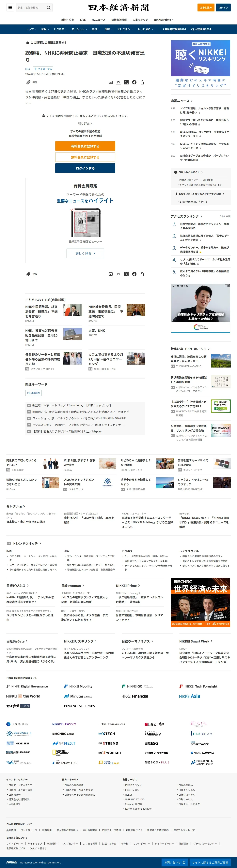Click the 有料会員に登録する button

click(x=85, y=146)
